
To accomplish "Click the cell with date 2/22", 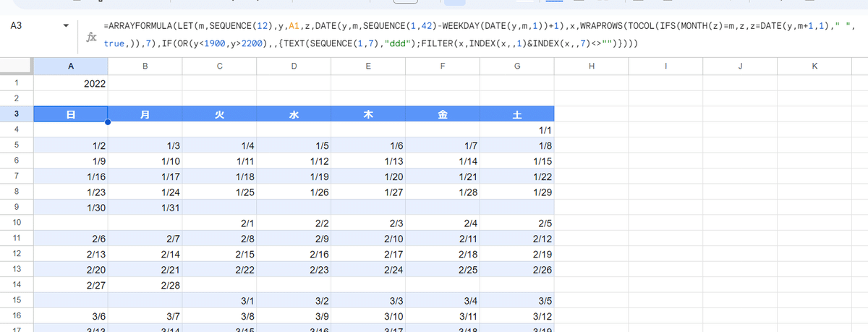I will click(x=219, y=270).
